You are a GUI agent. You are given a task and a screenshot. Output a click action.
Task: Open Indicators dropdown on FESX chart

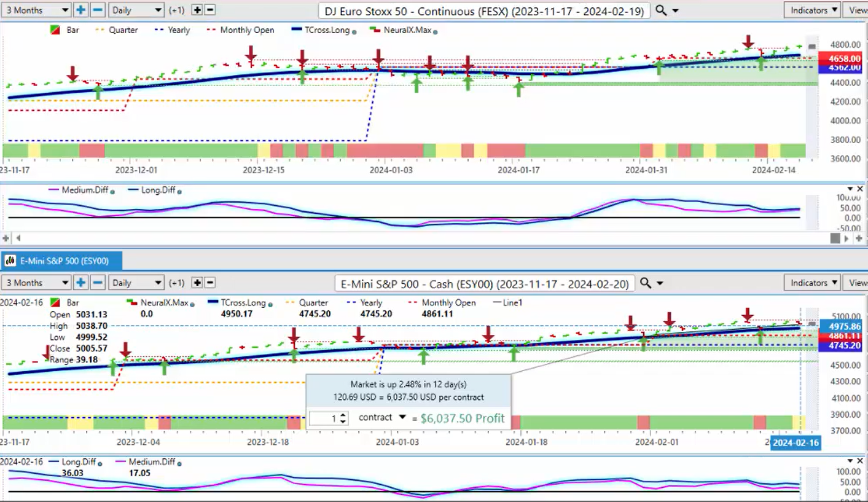click(813, 10)
